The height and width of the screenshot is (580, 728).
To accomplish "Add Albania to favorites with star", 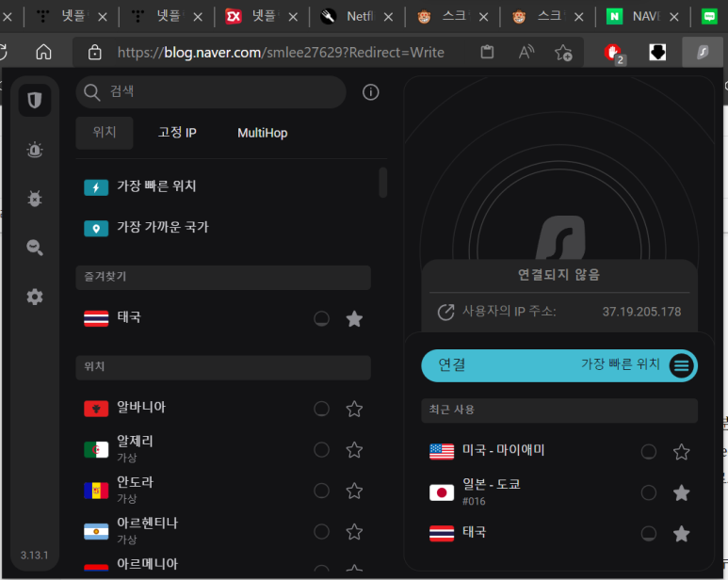I will (x=354, y=409).
